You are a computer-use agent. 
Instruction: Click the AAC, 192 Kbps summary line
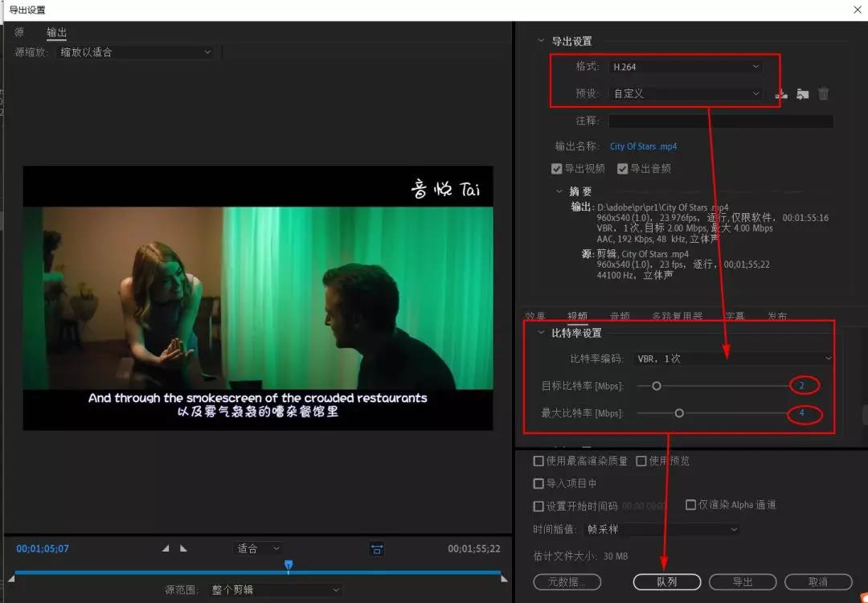pos(657,239)
